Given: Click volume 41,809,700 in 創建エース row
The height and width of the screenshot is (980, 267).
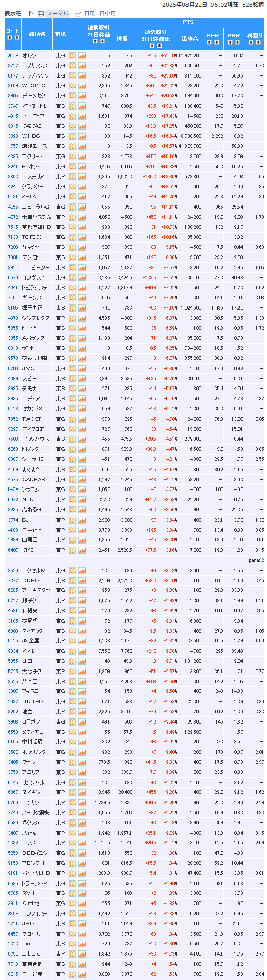Looking at the screenshot, I should pos(190,146).
